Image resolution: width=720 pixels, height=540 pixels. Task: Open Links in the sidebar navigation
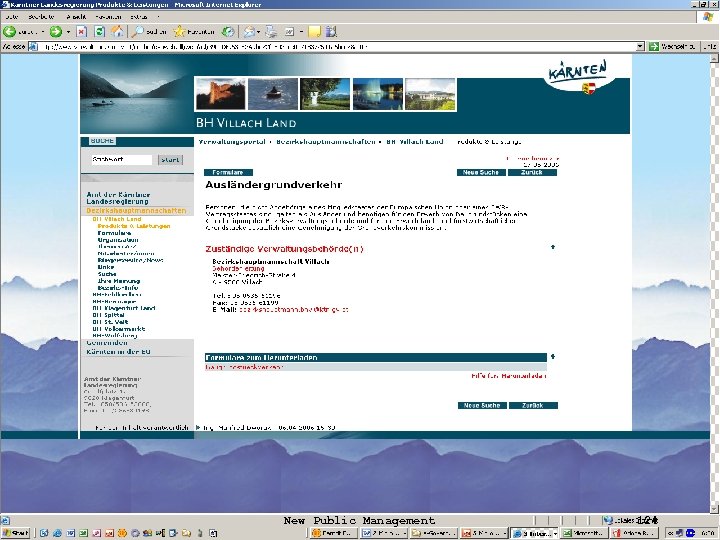pos(106,267)
